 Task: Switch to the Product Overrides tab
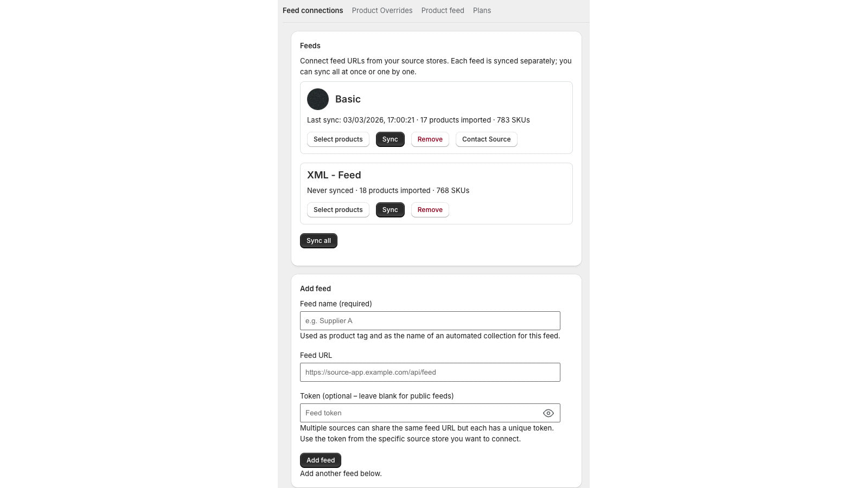click(x=382, y=10)
